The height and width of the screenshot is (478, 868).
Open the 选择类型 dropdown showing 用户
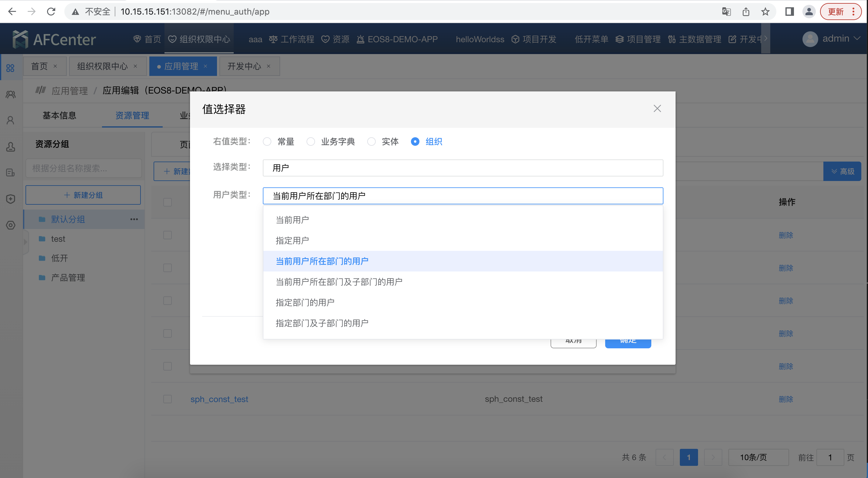click(x=463, y=168)
